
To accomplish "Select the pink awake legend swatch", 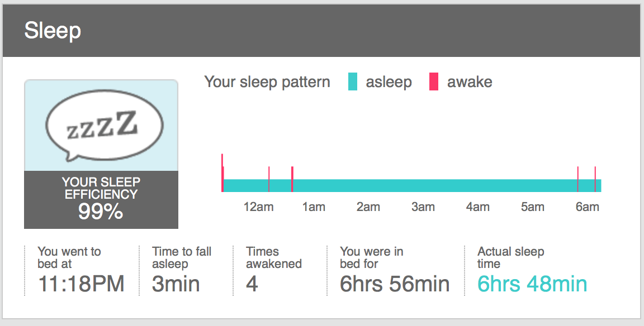I will click(x=434, y=81).
